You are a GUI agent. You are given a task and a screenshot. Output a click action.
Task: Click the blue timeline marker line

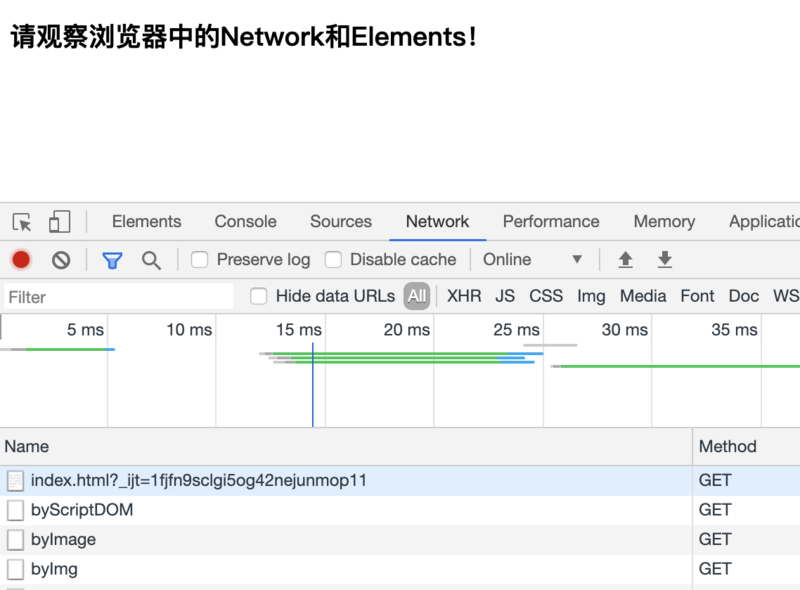pos(312,390)
